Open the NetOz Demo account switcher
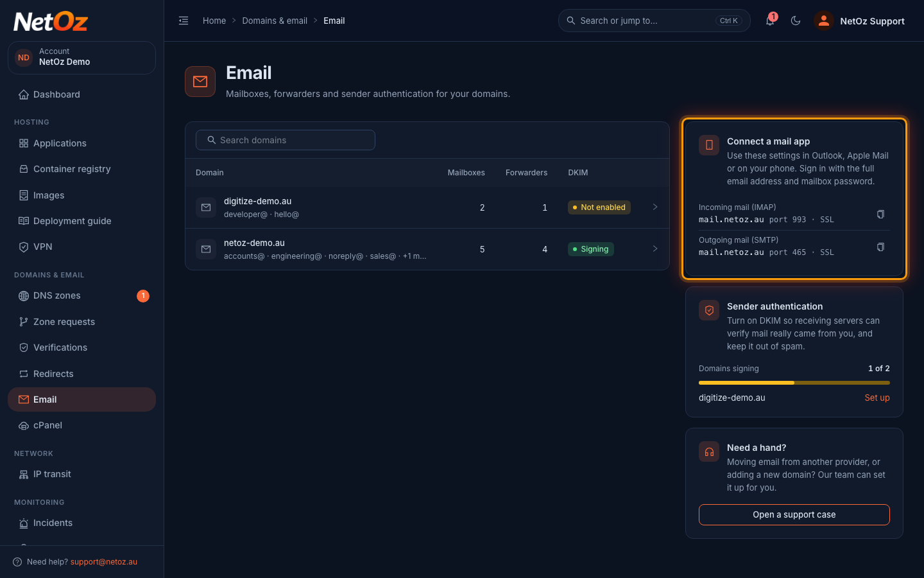This screenshot has width=924, height=578. (x=81, y=58)
